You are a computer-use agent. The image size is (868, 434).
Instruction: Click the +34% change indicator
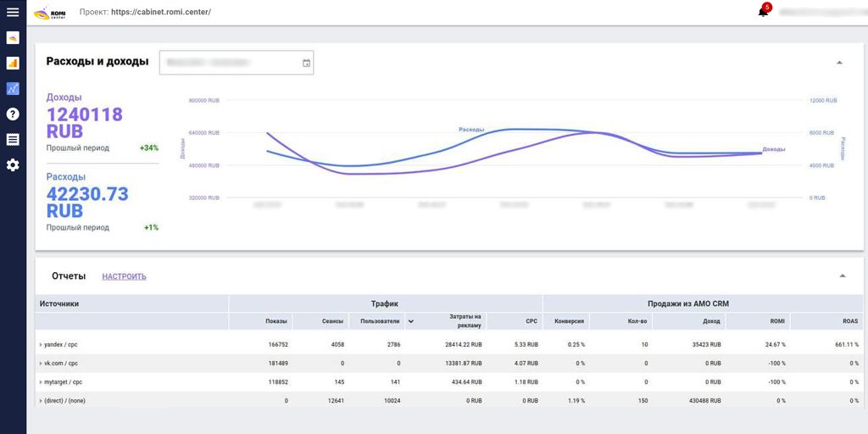coord(149,147)
